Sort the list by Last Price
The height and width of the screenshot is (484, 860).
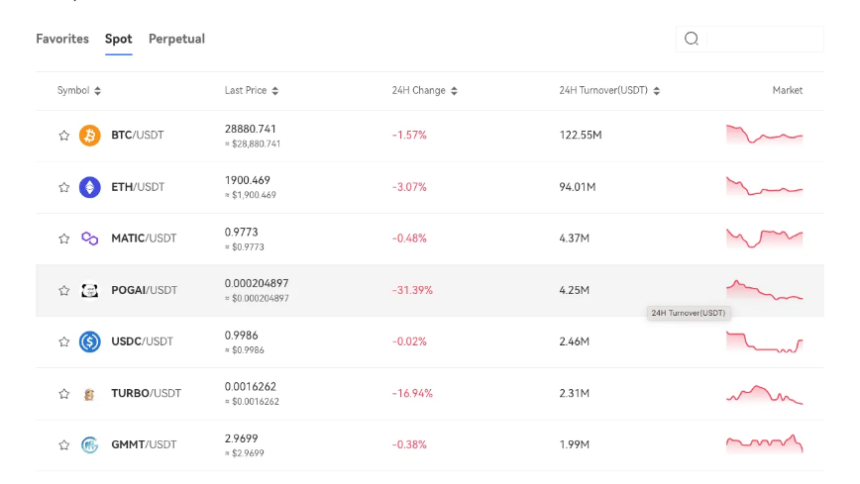point(275,91)
